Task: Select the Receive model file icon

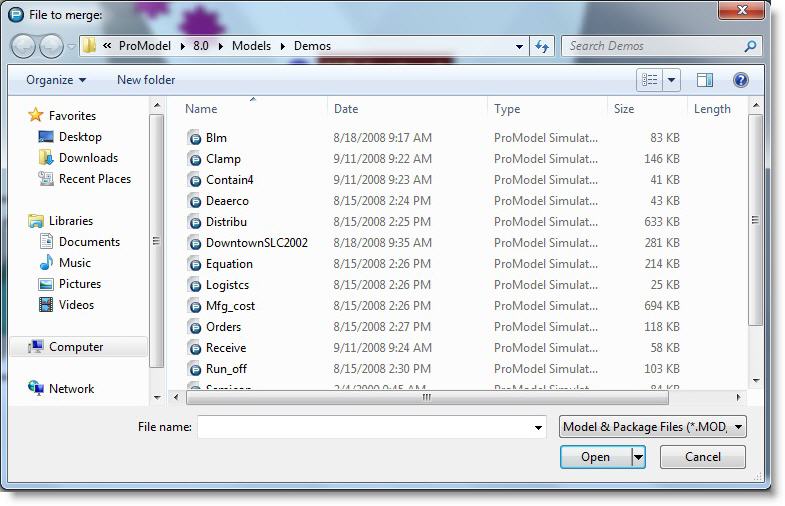Action: tap(194, 348)
